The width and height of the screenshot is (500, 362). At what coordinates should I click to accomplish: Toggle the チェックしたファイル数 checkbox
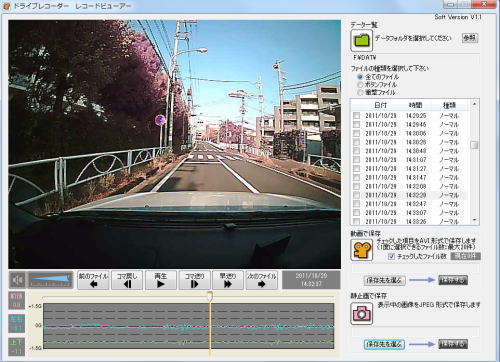(392, 256)
